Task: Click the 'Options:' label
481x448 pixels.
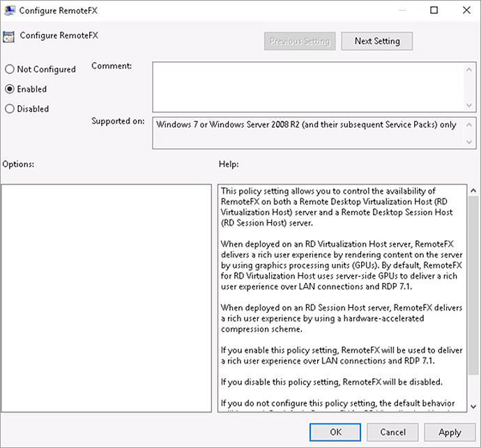Action: tap(18, 164)
